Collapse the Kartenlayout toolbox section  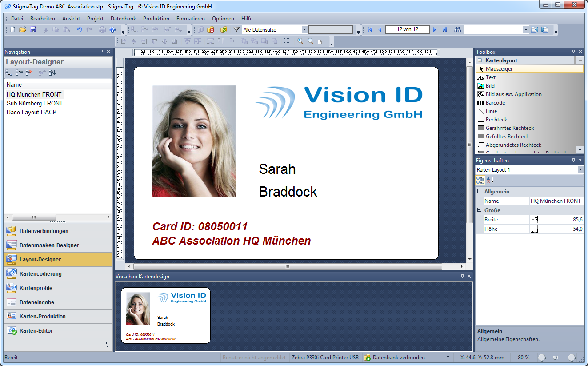click(x=480, y=60)
